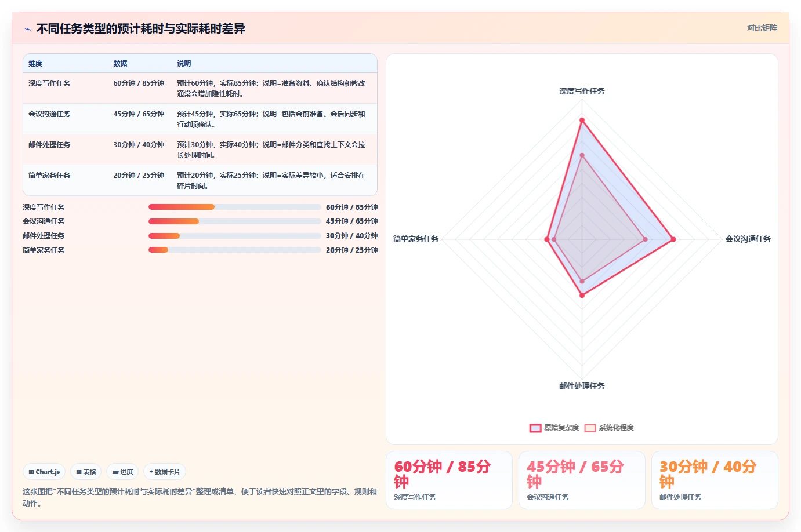The height and width of the screenshot is (532, 801).
Task: Click the inner radar point toward 会议沟通任务
Action: 645,239
